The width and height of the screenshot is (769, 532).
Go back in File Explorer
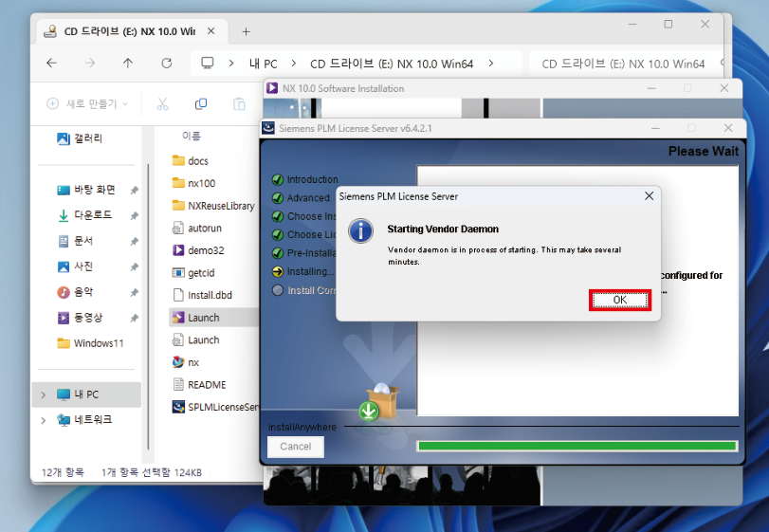tap(51, 63)
